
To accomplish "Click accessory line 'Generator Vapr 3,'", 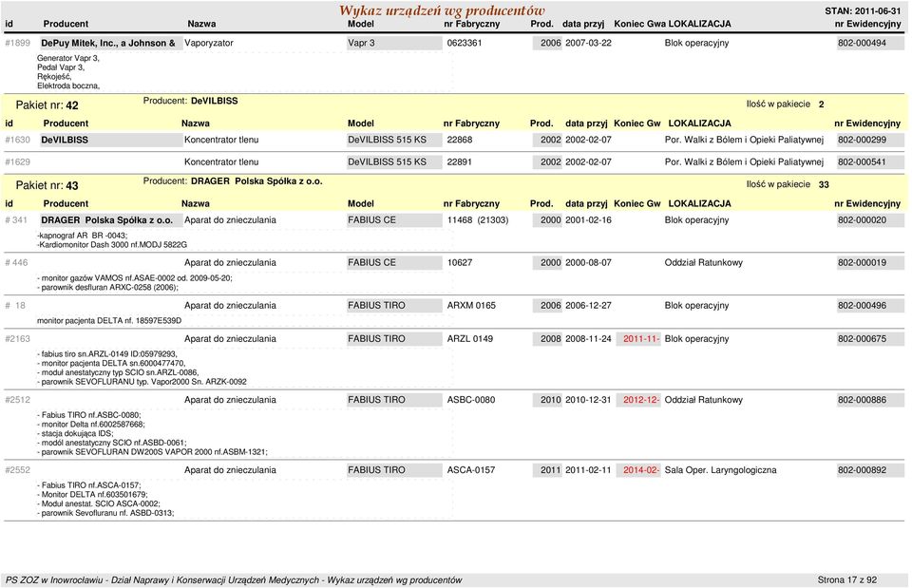I will [x=68, y=58].
